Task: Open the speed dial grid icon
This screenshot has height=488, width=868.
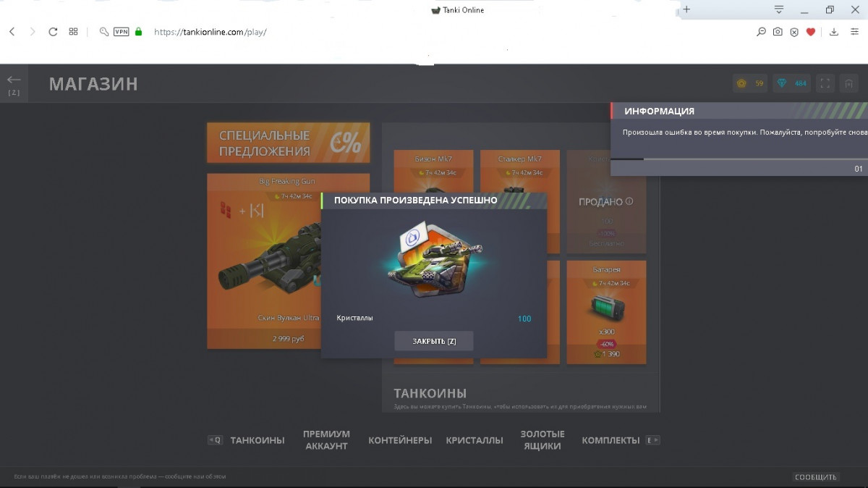Action: coord(73,32)
